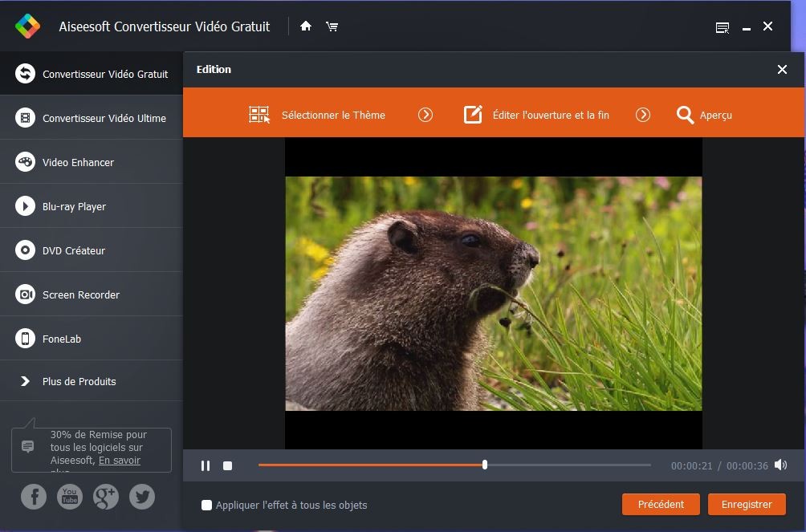Click the Aperçu magnifier icon
The height and width of the screenshot is (532, 806).
click(685, 115)
